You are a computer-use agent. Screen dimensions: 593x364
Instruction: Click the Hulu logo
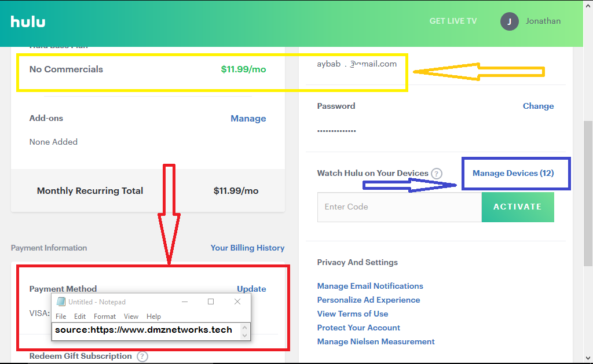tap(28, 21)
